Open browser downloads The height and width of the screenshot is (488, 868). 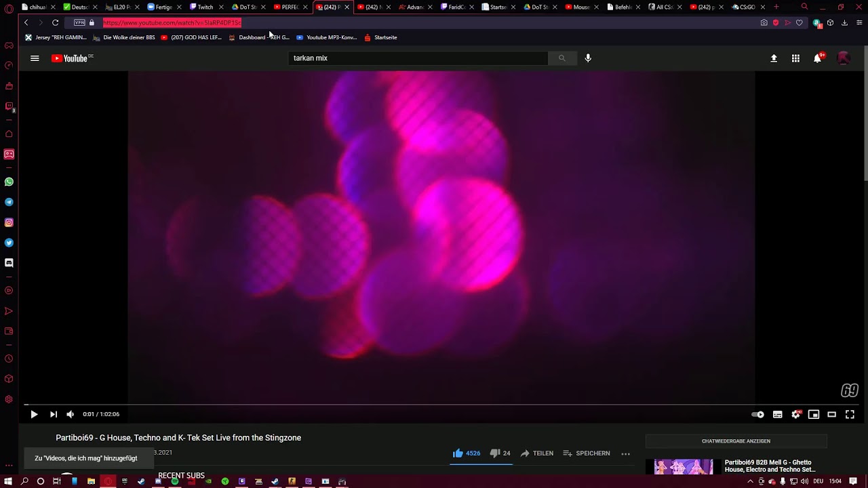click(x=844, y=22)
